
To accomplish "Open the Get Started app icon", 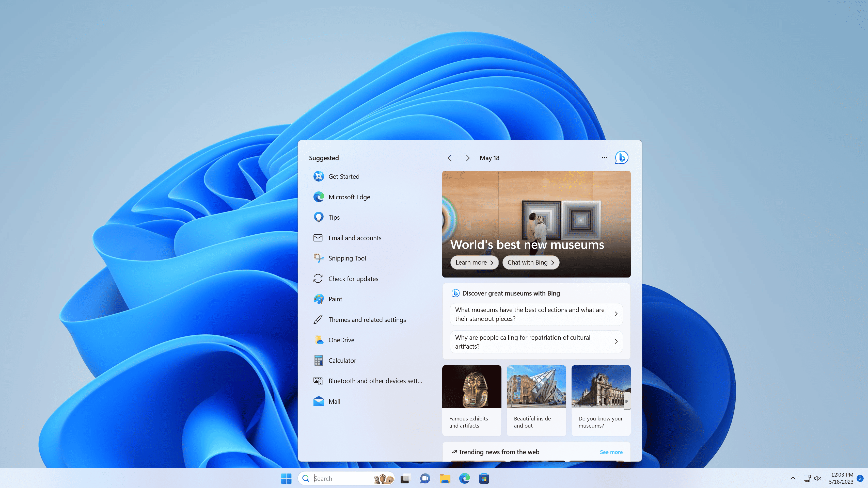I will click(x=319, y=176).
